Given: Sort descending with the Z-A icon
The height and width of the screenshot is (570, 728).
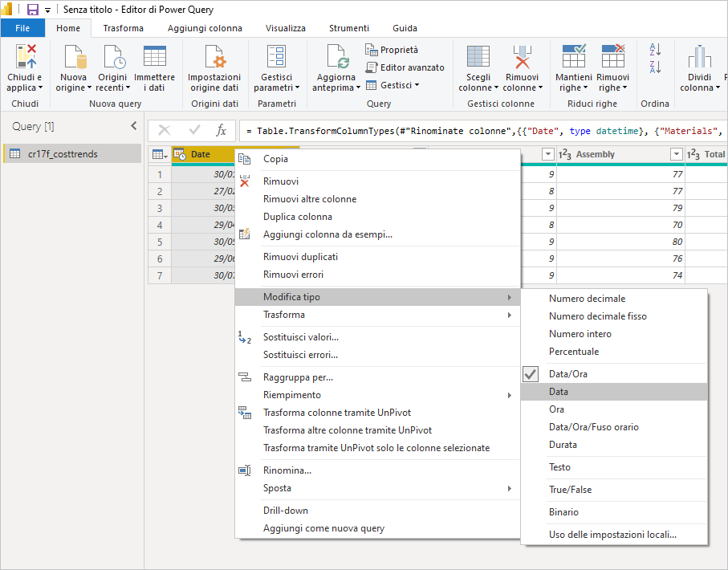Looking at the screenshot, I should (x=655, y=67).
